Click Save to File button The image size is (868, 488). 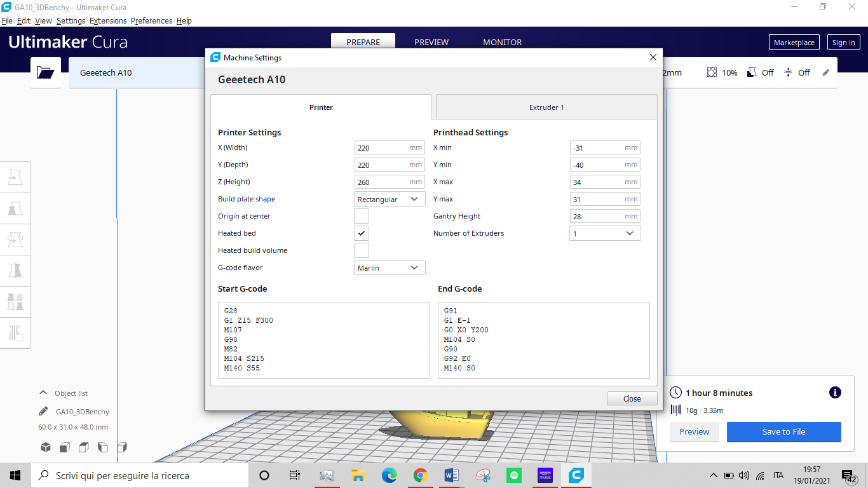point(783,431)
